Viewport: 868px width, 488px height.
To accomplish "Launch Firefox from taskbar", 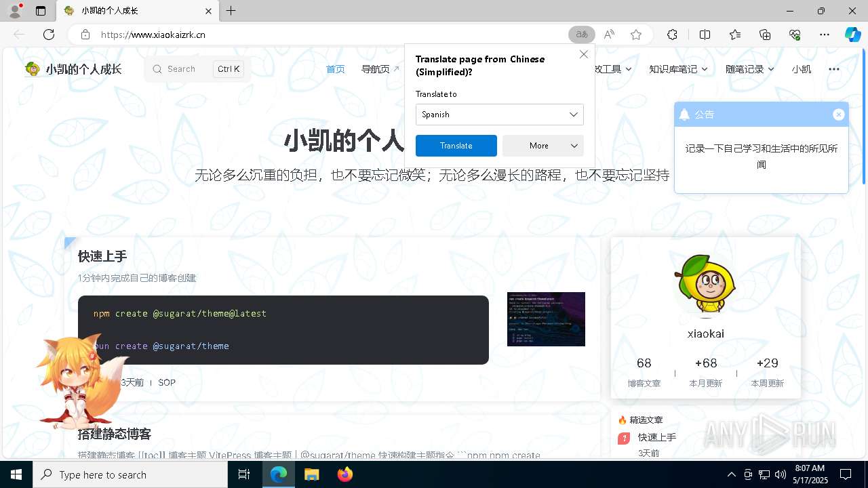I will 345,474.
